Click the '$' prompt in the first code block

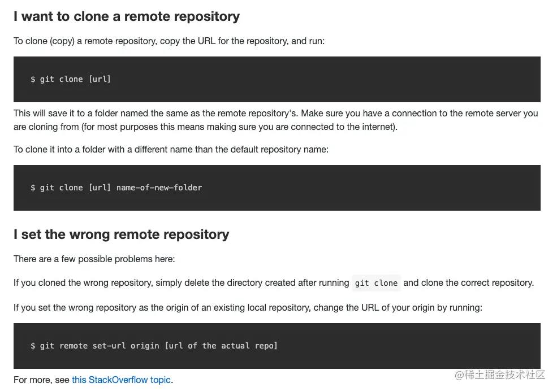[x=33, y=79]
